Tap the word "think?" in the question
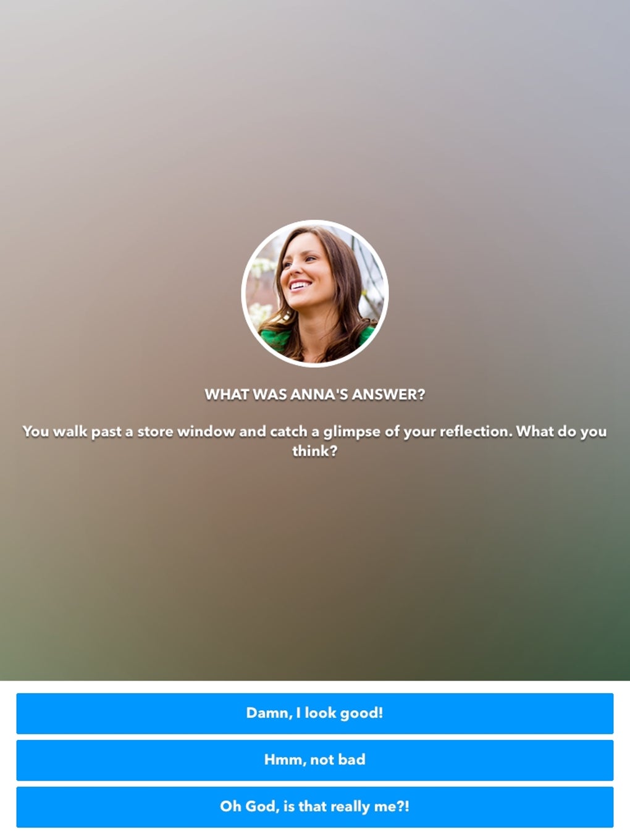The image size is (630, 840). [x=314, y=451]
